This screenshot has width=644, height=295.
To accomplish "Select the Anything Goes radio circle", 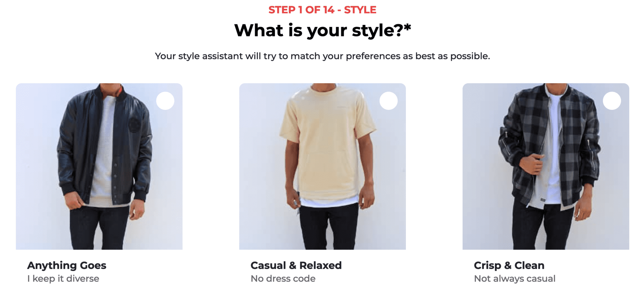I will click(x=165, y=101).
